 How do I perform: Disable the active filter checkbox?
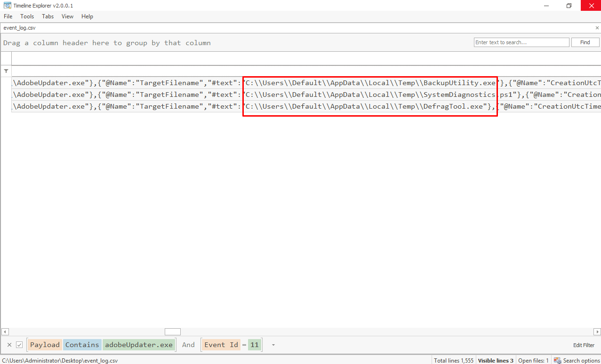(x=19, y=345)
